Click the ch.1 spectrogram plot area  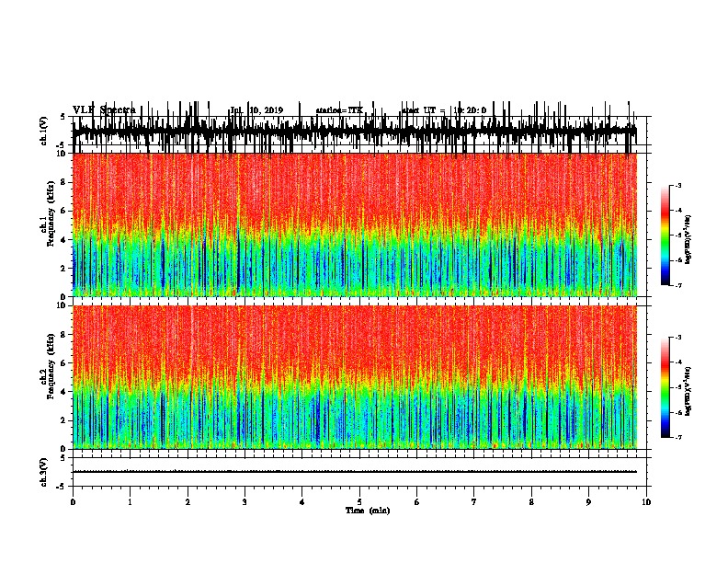coord(355,224)
